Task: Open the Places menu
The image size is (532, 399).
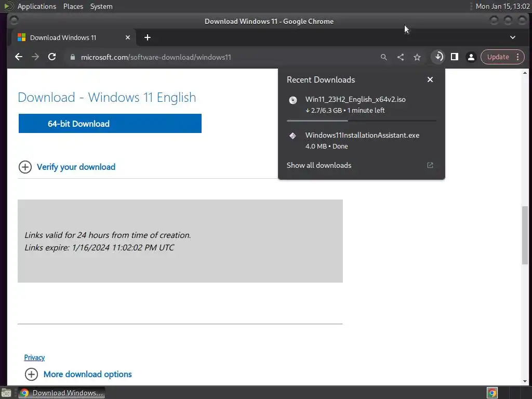Action: click(x=73, y=6)
